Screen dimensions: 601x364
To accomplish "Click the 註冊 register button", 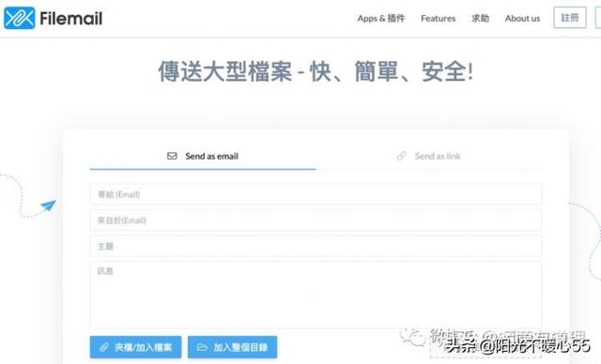I will pyautogui.click(x=570, y=18).
